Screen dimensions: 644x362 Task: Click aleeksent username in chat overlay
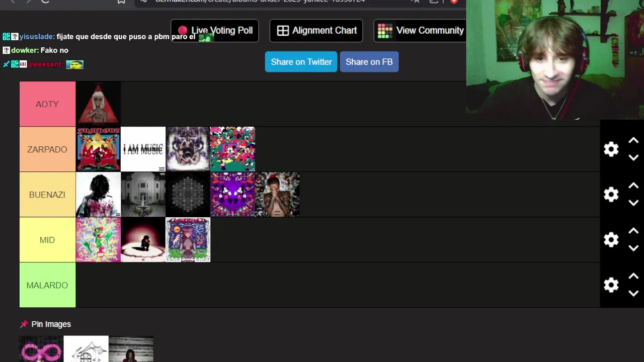pyautogui.click(x=45, y=64)
